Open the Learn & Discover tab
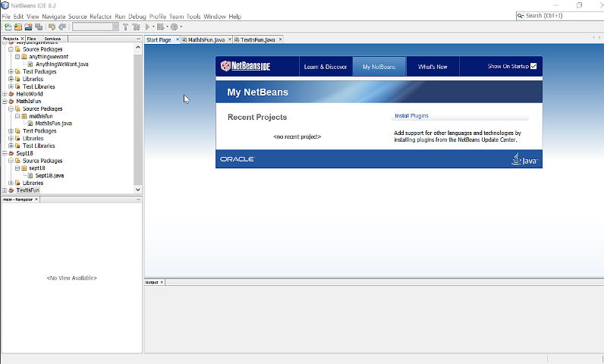The image size is (604, 364). 326,67
